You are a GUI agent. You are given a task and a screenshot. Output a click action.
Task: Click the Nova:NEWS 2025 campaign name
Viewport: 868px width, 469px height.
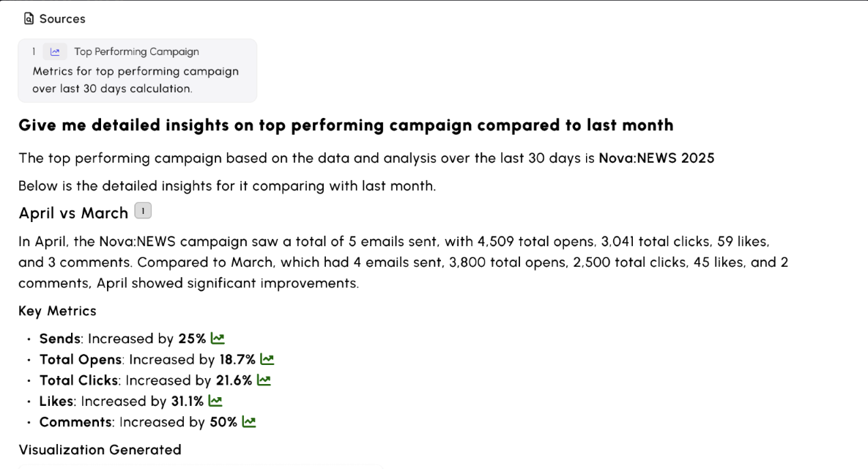(x=656, y=158)
